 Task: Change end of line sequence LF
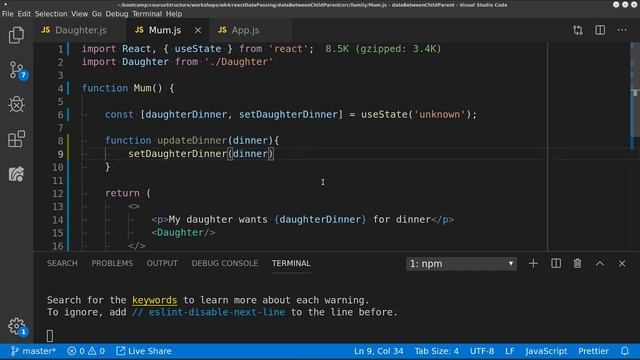point(510,351)
